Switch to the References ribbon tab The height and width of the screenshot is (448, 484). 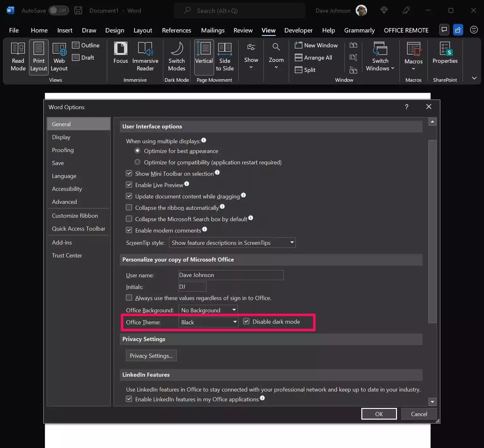176,30
